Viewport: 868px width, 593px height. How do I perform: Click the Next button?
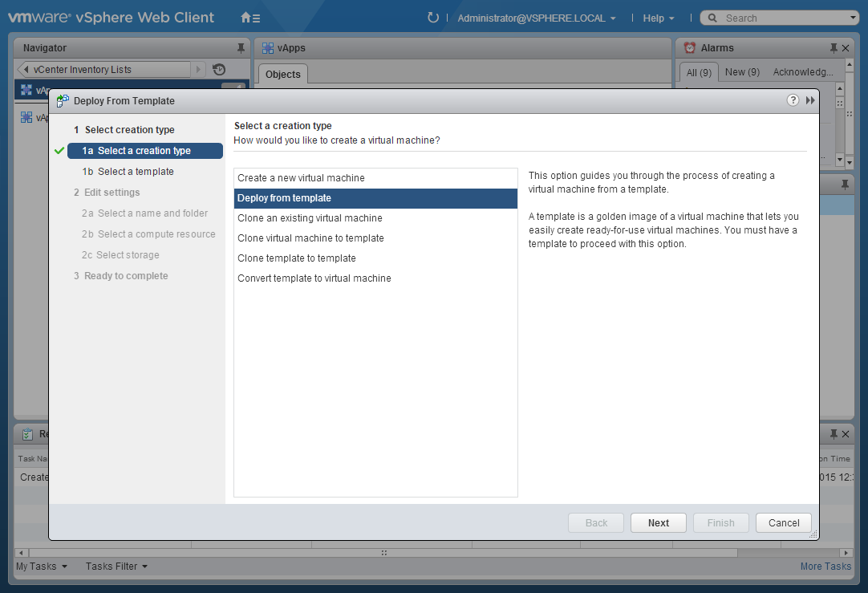click(658, 522)
